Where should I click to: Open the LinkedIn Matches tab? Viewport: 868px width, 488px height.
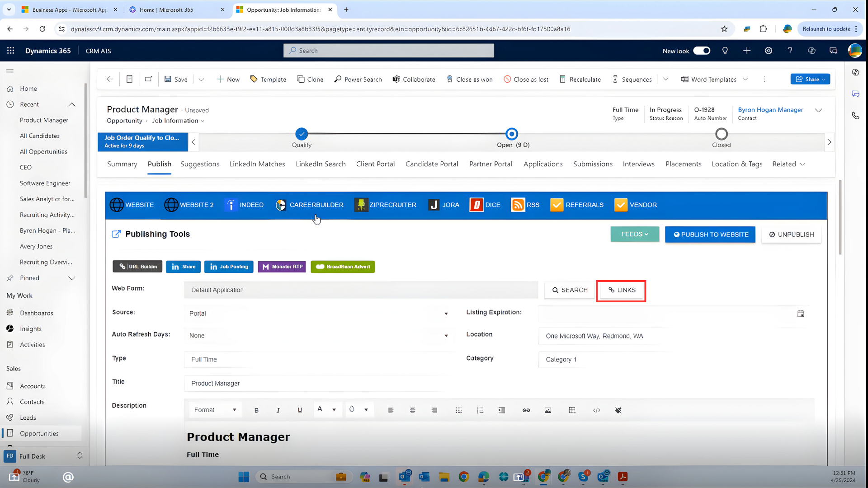tap(257, 164)
